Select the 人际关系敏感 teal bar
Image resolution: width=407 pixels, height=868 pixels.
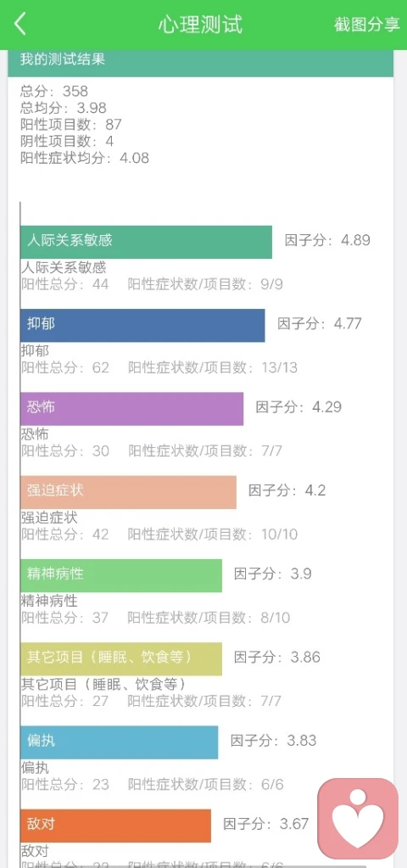click(146, 242)
